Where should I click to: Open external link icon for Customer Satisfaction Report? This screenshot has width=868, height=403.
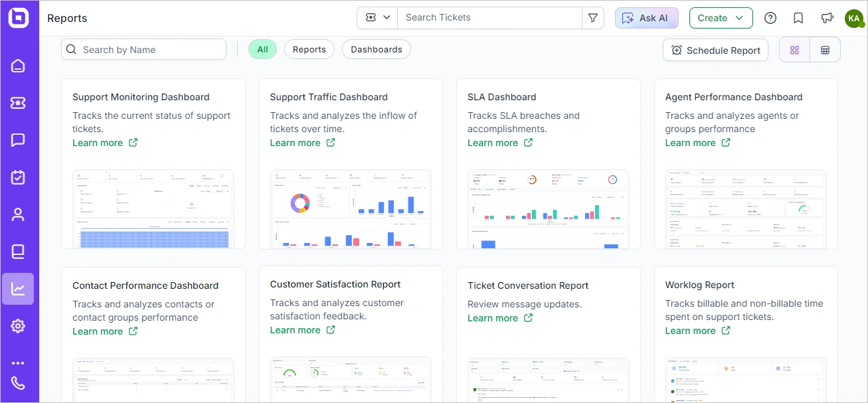pyautogui.click(x=331, y=329)
